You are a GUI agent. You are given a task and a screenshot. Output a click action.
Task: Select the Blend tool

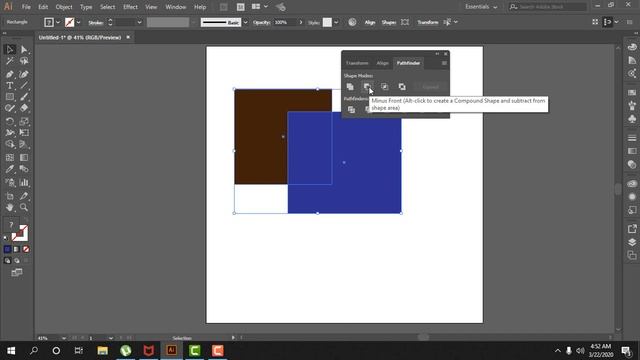pyautogui.click(x=24, y=169)
